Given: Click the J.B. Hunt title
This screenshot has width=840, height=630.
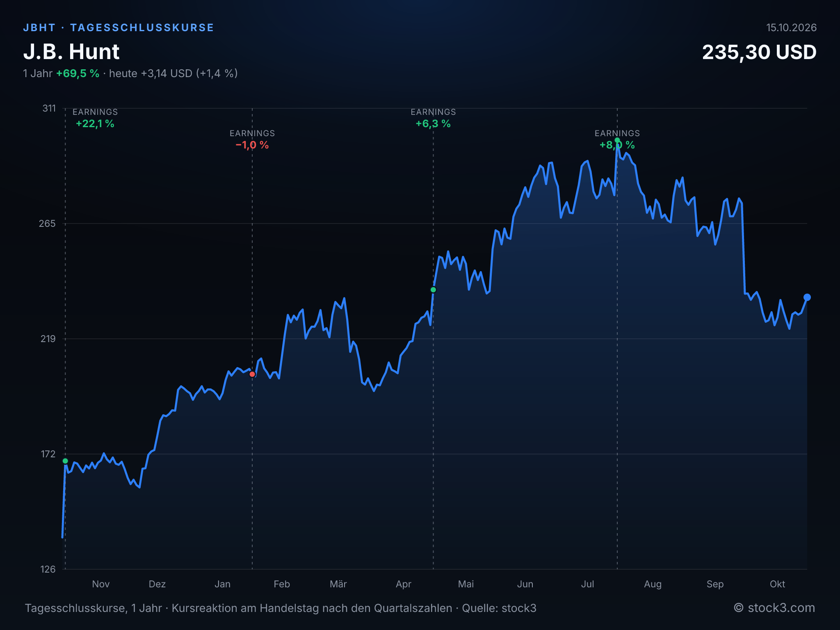Looking at the screenshot, I should pos(71,52).
